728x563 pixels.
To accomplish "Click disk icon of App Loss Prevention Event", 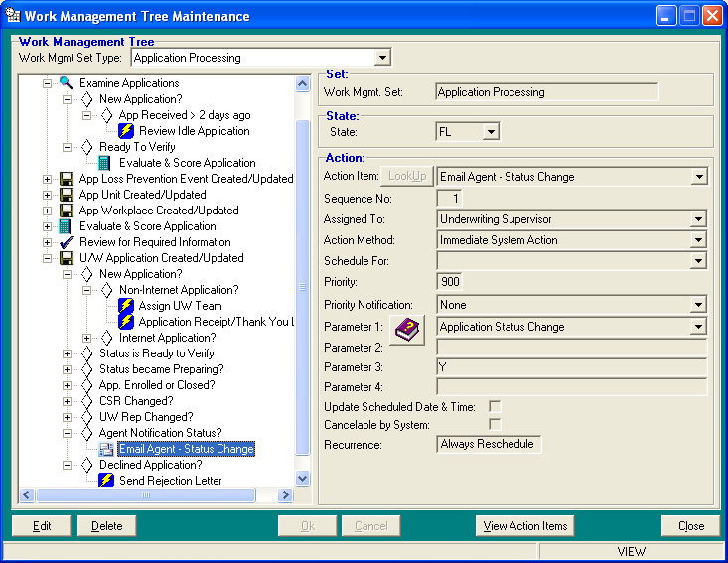I will click(67, 179).
